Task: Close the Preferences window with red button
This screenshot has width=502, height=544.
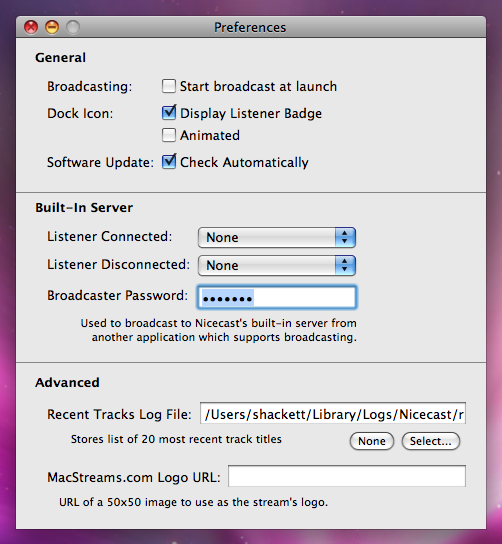Action: (31, 27)
